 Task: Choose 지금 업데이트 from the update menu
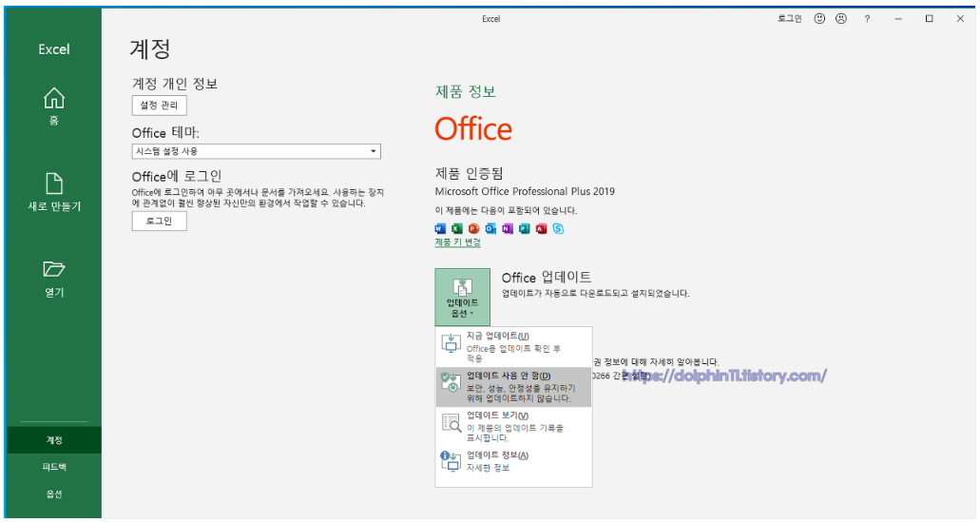point(513,347)
